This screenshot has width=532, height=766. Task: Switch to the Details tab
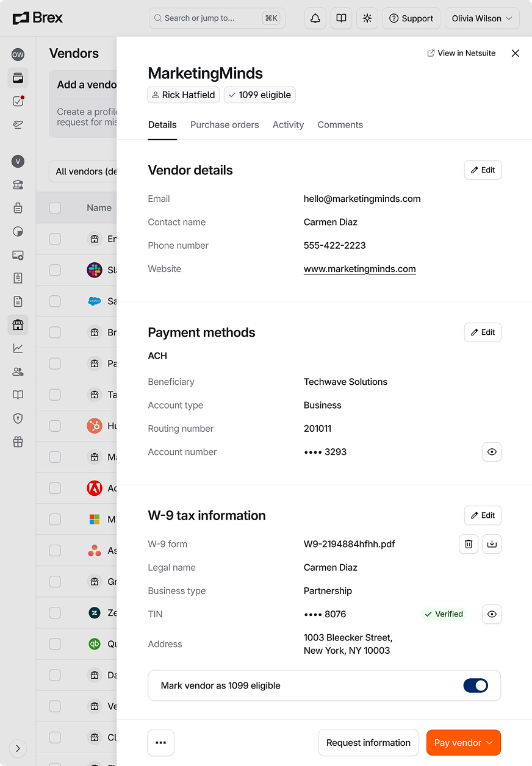[x=162, y=125]
